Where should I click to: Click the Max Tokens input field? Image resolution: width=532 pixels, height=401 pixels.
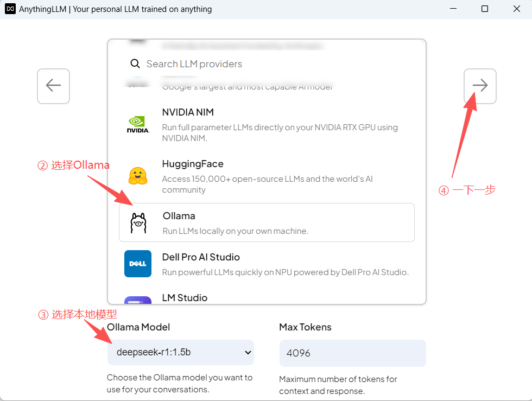(352, 353)
